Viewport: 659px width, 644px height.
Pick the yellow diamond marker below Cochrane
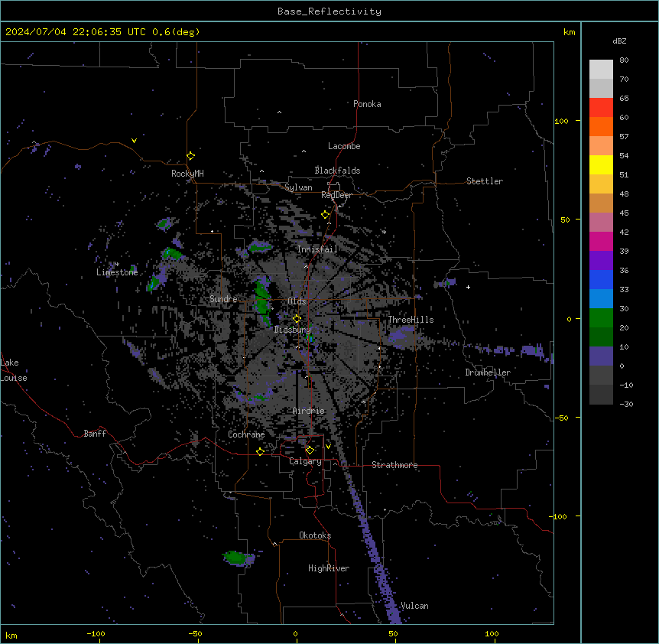pos(260,451)
